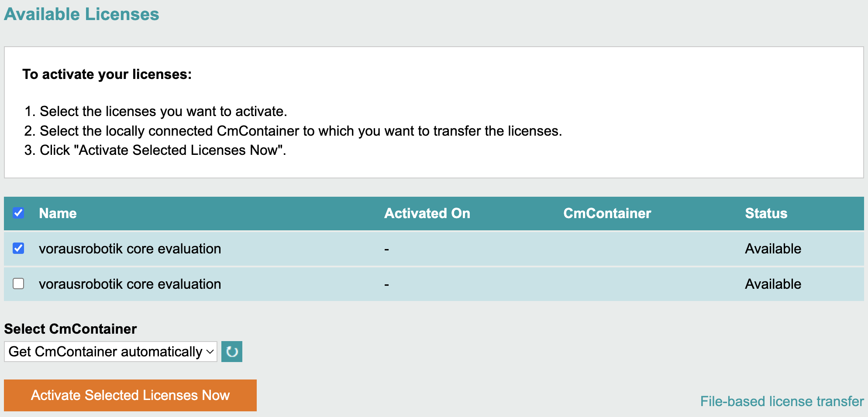The width and height of the screenshot is (868, 417).
Task: Open the Get CmContainer automatically dropdown
Action: point(110,352)
